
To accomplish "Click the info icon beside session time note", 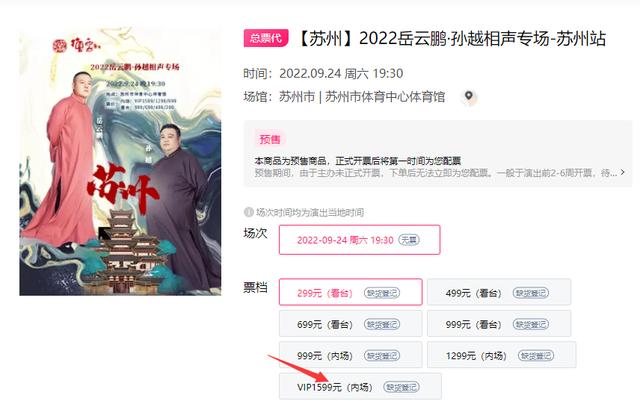I will pos(248,212).
